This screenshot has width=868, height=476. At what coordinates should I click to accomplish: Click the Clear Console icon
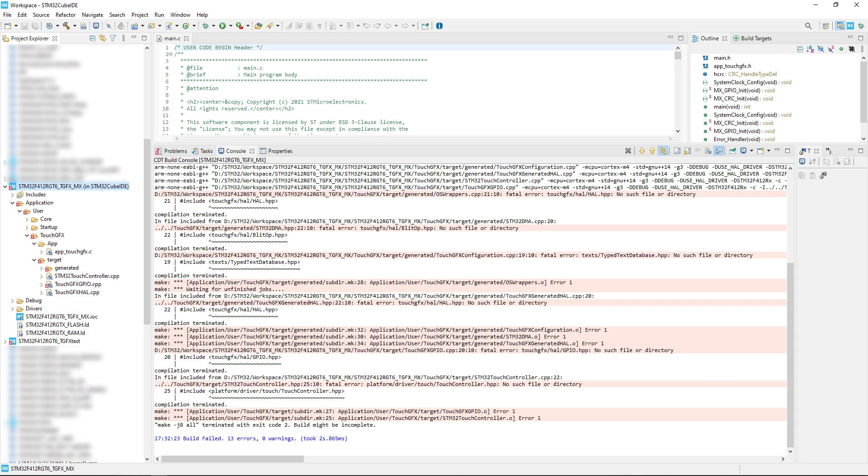pyautogui.click(x=708, y=151)
